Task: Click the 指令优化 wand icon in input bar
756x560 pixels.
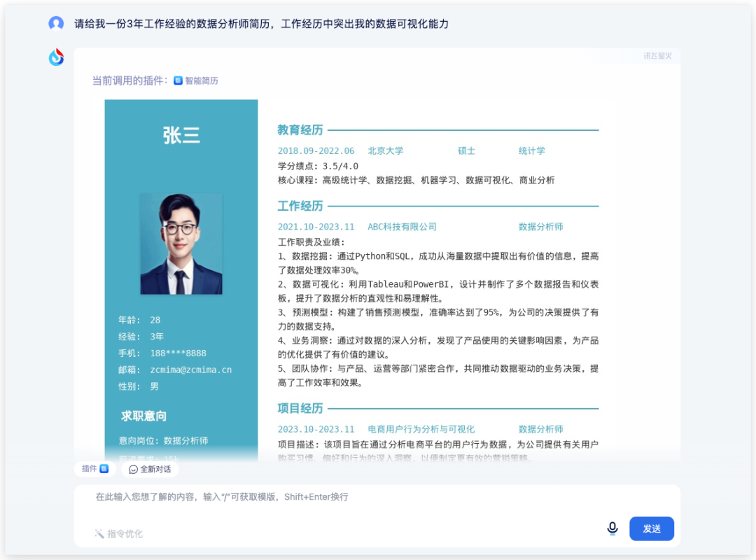Action: click(x=99, y=533)
